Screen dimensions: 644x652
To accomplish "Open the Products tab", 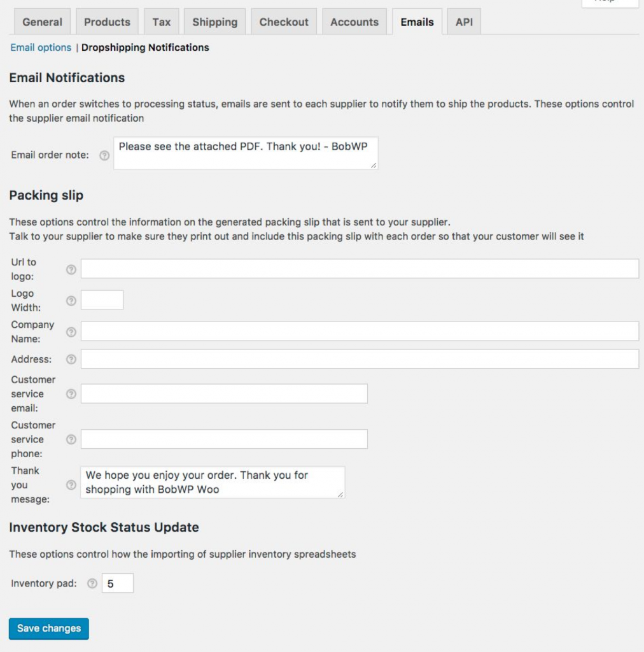I will (x=107, y=22).
